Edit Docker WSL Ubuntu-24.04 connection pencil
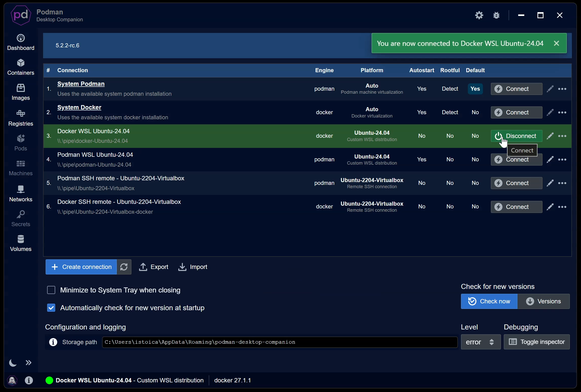The image size is (581, 392). 550,136
